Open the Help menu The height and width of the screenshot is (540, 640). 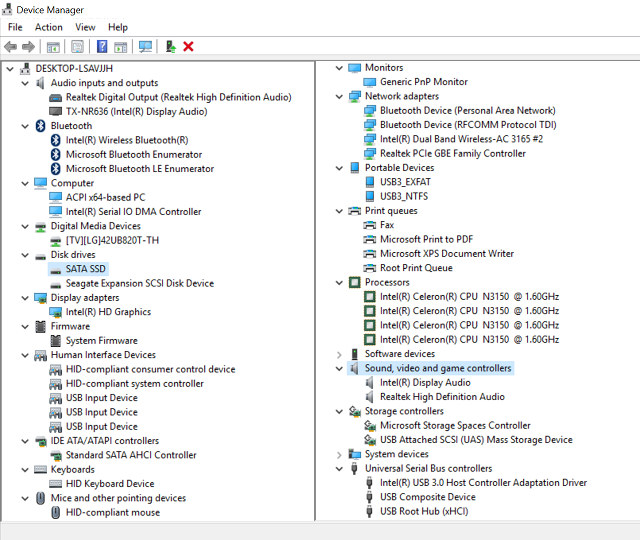[x=118, y=27]
